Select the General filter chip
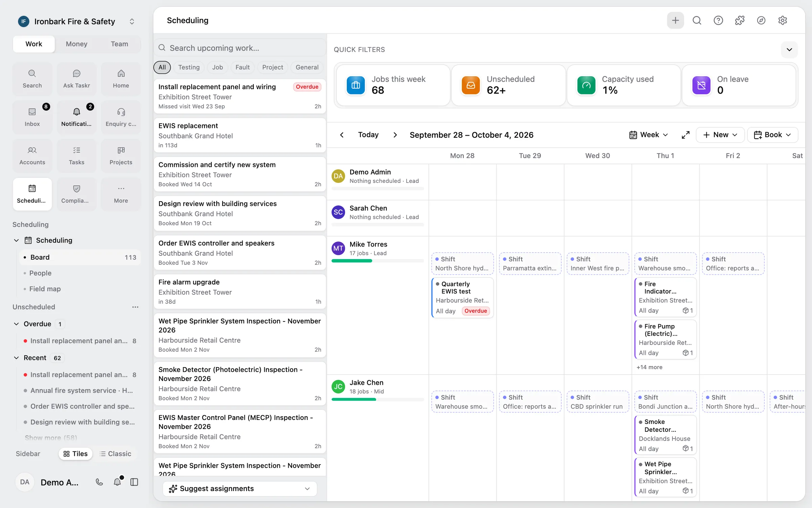This screenshot has height=508, width=812. tap(307, 67)
